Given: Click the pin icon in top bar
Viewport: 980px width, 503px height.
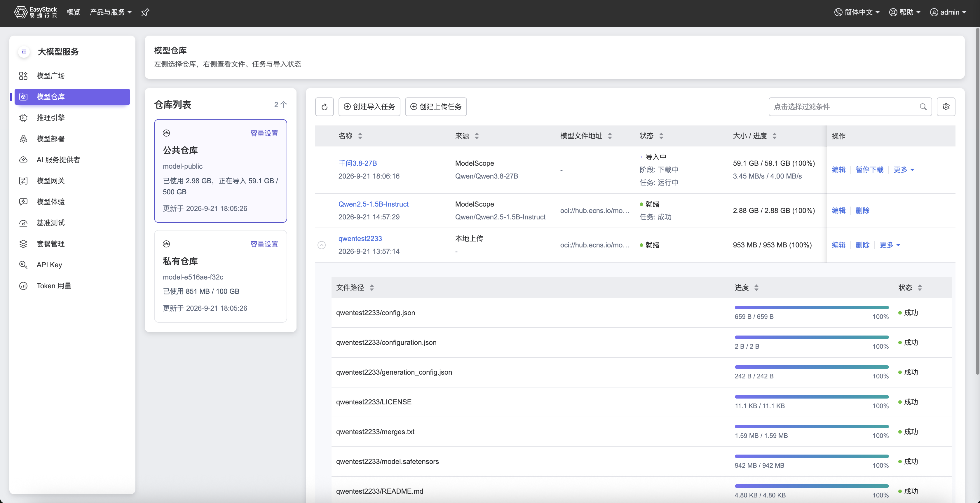Looking at the screenshot, I should point(145,13).
